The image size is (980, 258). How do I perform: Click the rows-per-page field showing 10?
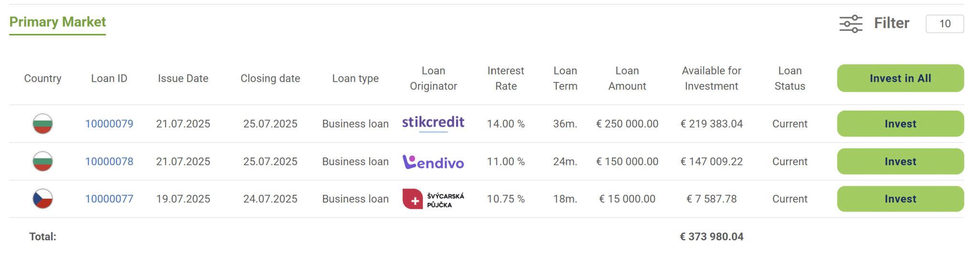[945, 24]
